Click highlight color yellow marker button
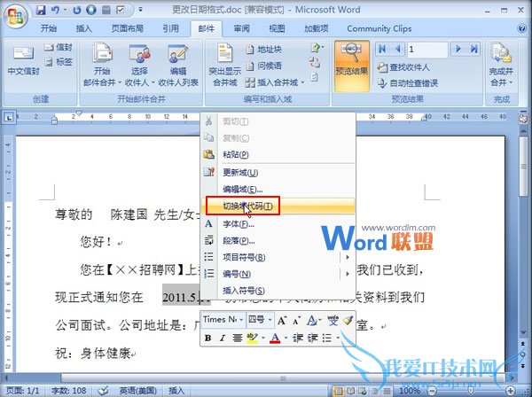Image resolution: width=532 pixels, height=397 pixels. tap(253, 338)
